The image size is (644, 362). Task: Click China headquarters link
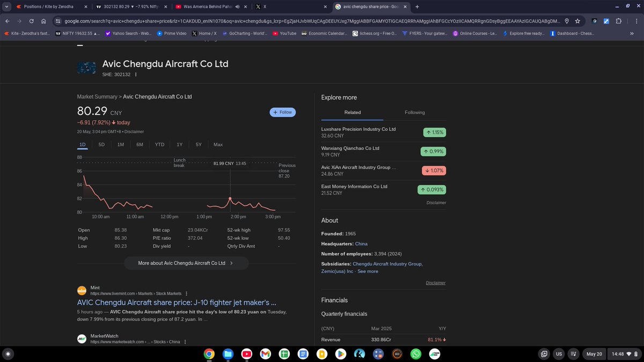click(x=361, y=243)
